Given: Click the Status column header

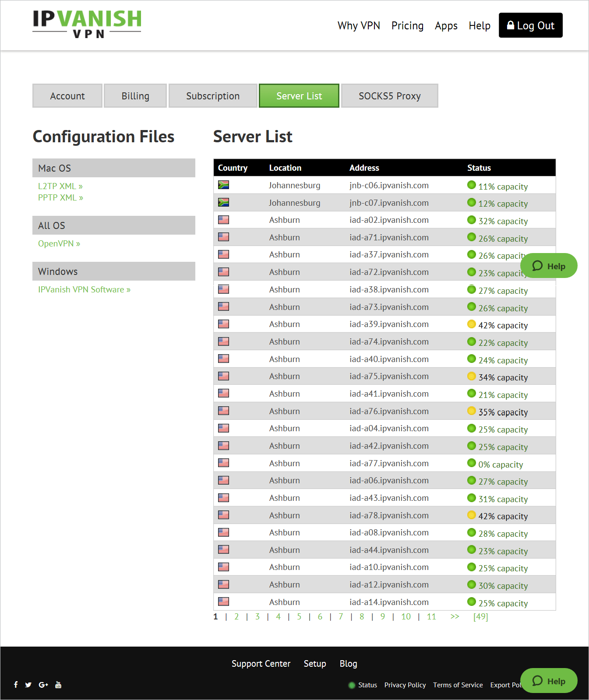Looking at the screenshot, I should 479,168.
